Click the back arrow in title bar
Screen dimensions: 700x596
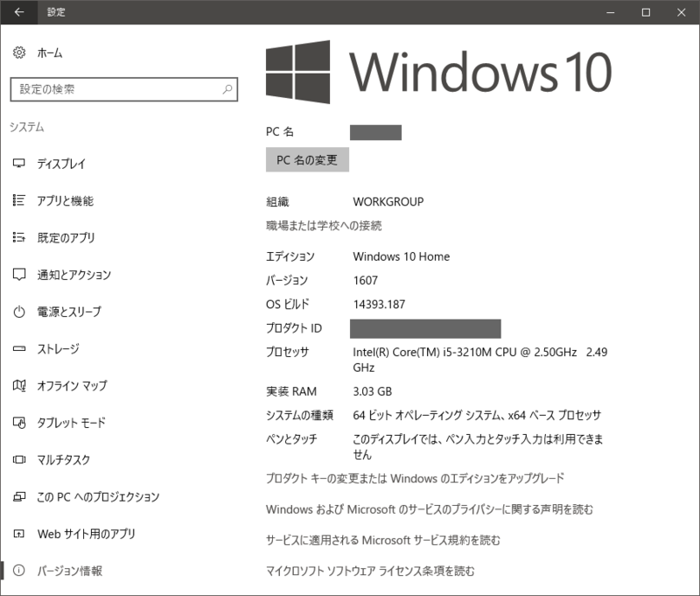pyautogui.click(x=18, y=12)
